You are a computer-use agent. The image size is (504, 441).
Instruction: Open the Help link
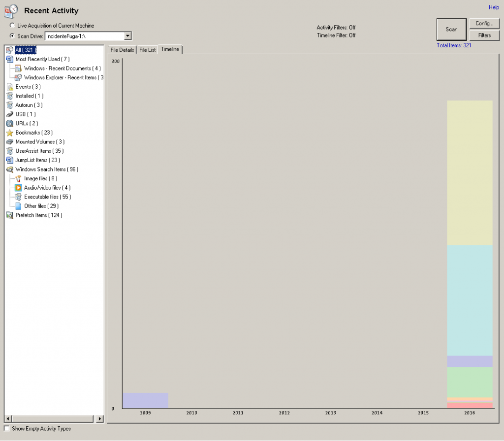point(494,7)
